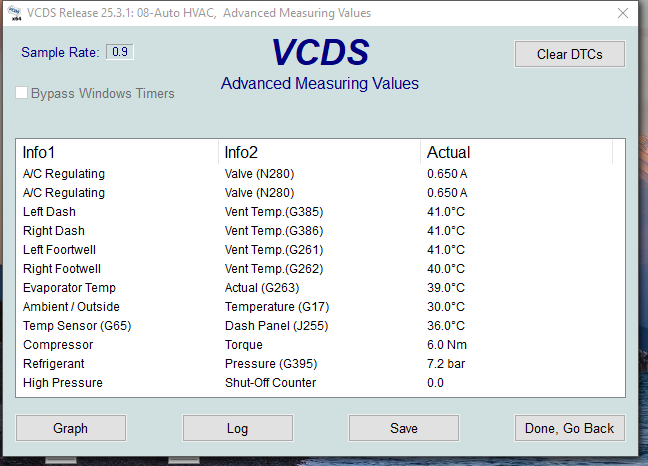Click Done, Go Back

coord(569,428)
